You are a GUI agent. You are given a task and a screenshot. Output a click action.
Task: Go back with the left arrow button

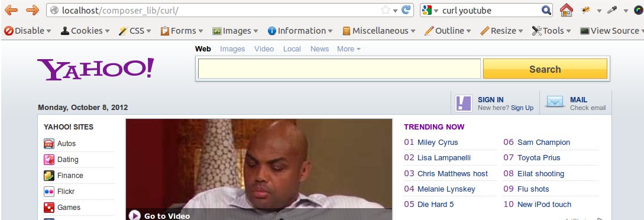pos(11,10)
